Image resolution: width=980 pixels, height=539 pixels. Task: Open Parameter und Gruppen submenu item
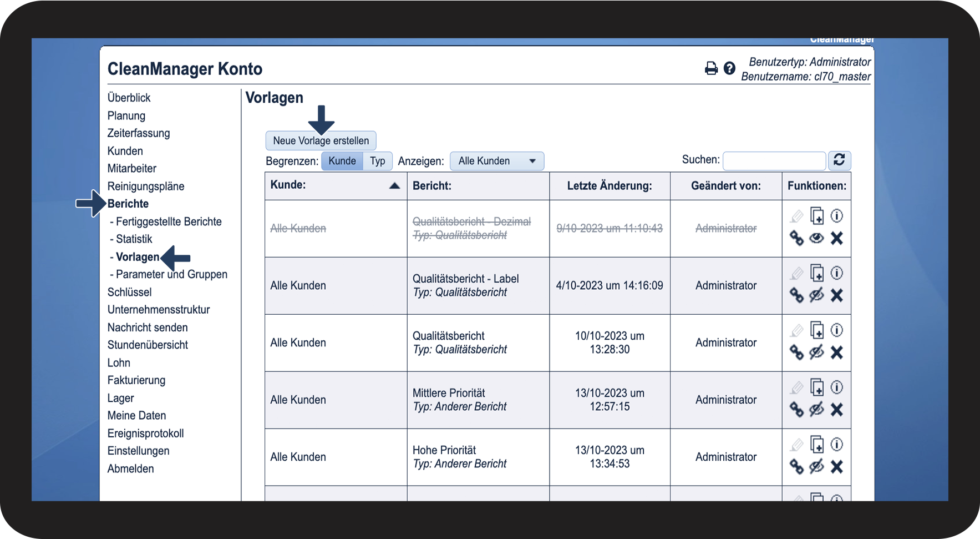[x=171, y=274]
